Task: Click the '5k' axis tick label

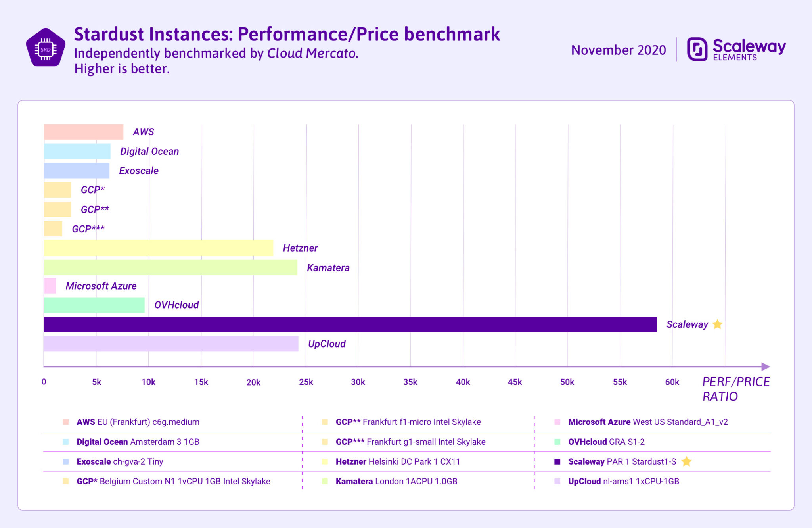Action: coord(96,382)
